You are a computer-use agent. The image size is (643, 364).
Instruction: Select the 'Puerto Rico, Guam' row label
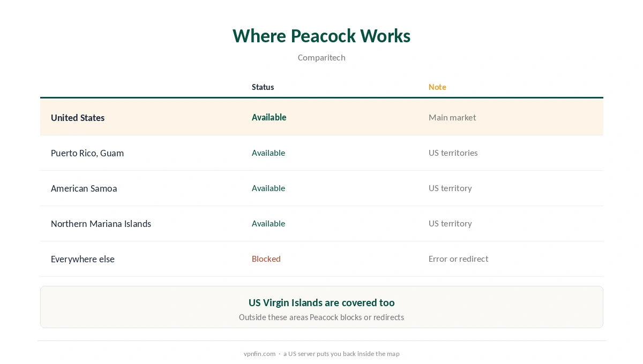coord(87,153)
